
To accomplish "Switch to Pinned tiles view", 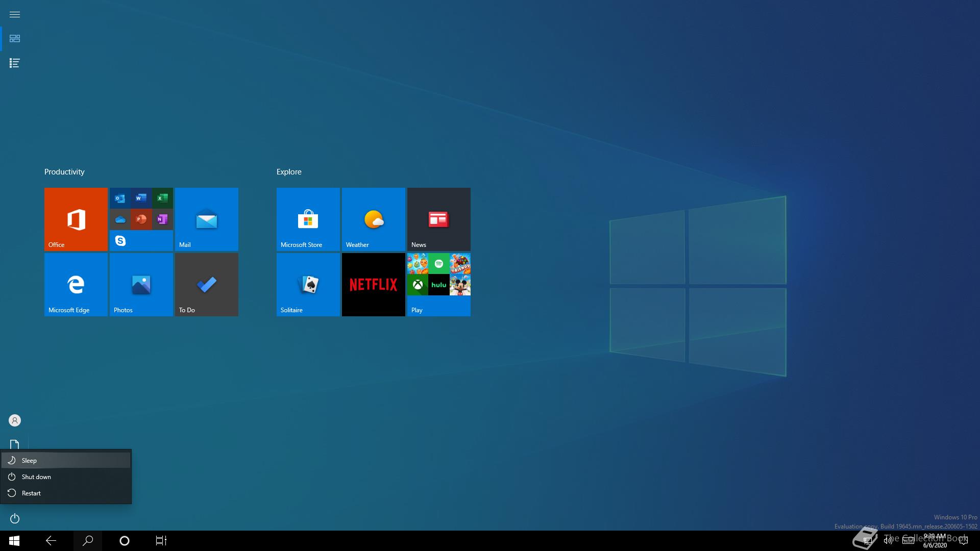I will click(x=15, y=39).
